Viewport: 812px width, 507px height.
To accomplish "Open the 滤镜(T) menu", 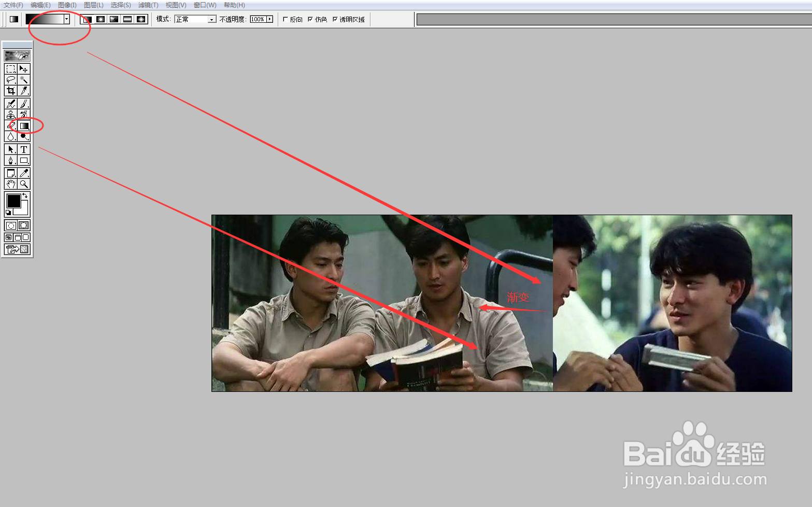I will [148, 5].
